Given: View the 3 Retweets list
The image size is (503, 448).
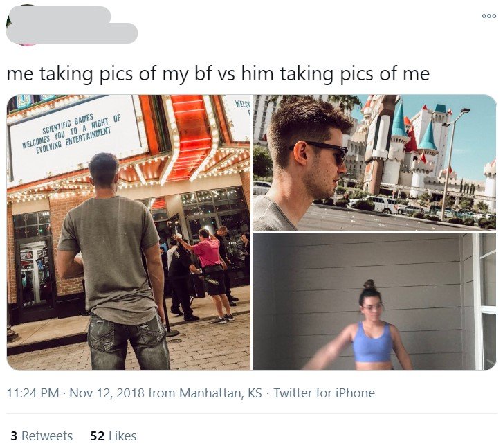Looking at the screenshot, I should [x=42, y=436].
